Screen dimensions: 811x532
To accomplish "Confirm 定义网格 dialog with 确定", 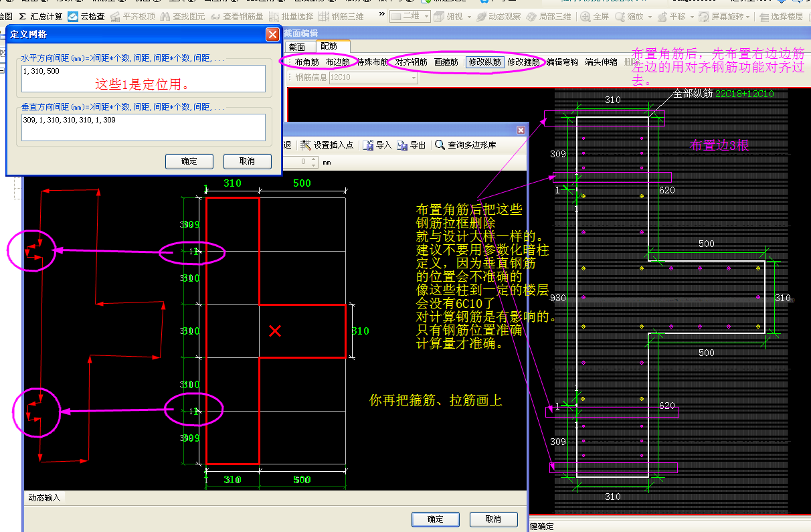I will (x=189, y=161).
